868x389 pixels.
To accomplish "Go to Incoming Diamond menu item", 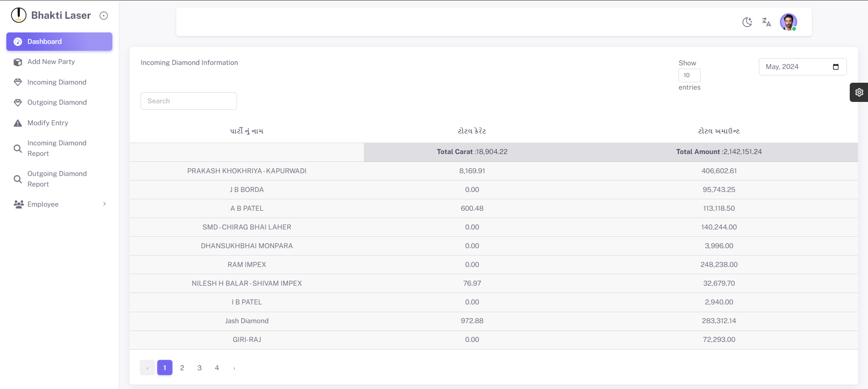I will (57, 82).
